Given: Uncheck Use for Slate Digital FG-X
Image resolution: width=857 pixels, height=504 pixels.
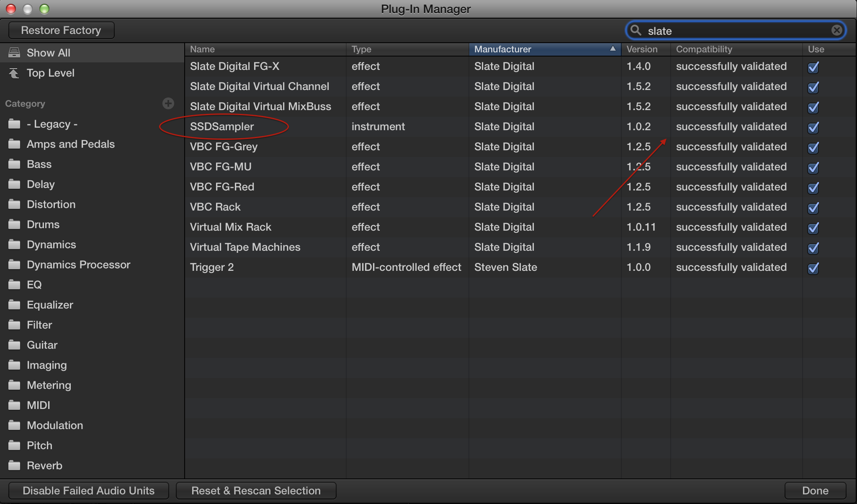Looking at the screenshot, I should click(813, 67).
